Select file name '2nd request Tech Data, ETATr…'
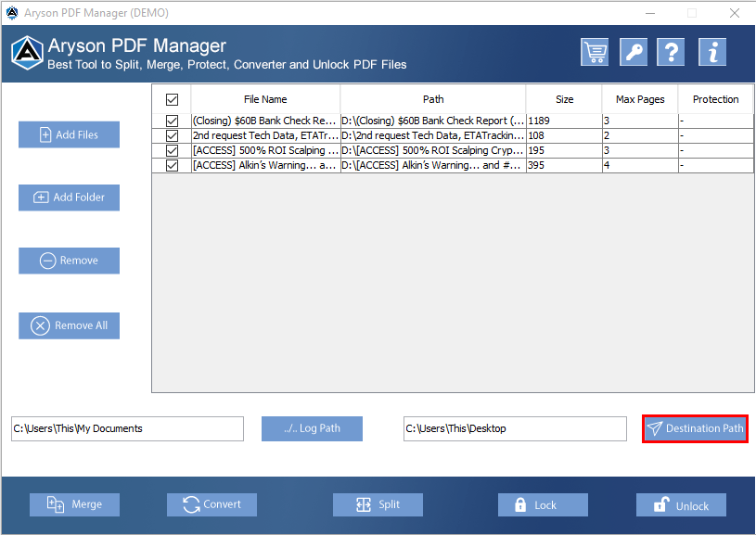The width and height of the screenshot is (756, 535). [265, 135]
